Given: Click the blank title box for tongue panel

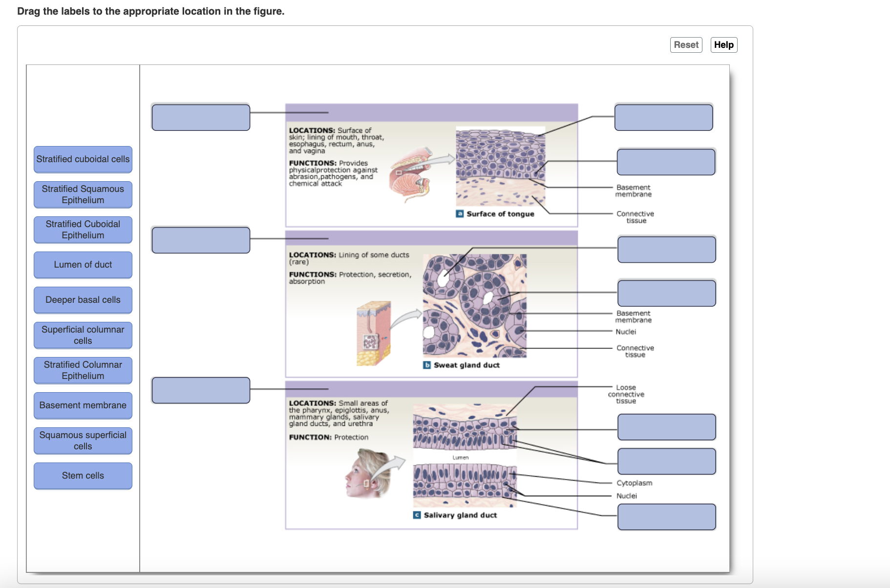Looking at the screenshot, I should tap(201, 117).
